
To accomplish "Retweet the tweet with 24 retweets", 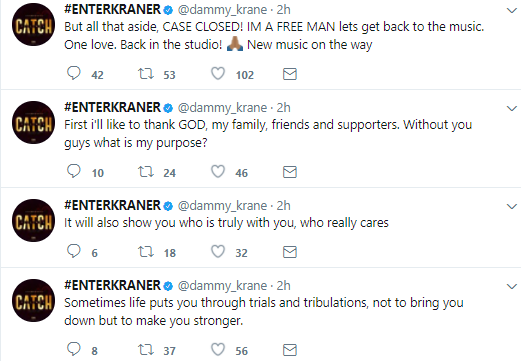I will point(146,171).
